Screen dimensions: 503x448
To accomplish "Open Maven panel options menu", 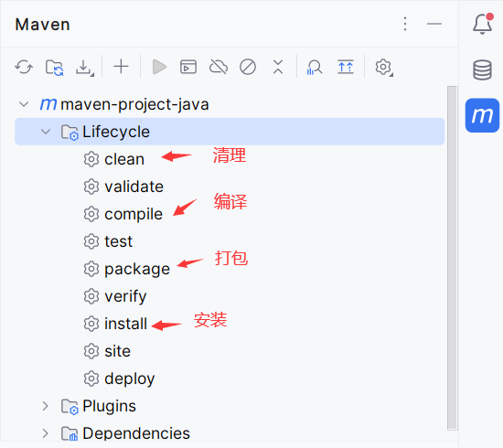I will (405, 24).
